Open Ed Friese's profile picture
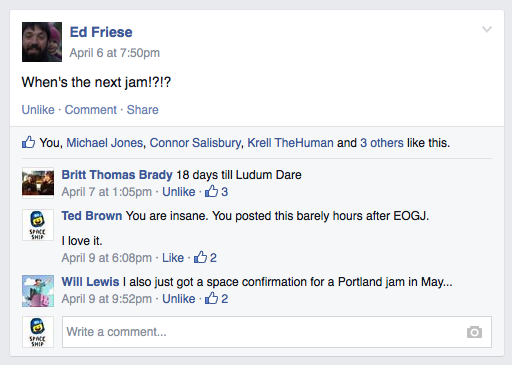This screenshot has width=512, height=365. pyautogui.click(x=42, y=42)
